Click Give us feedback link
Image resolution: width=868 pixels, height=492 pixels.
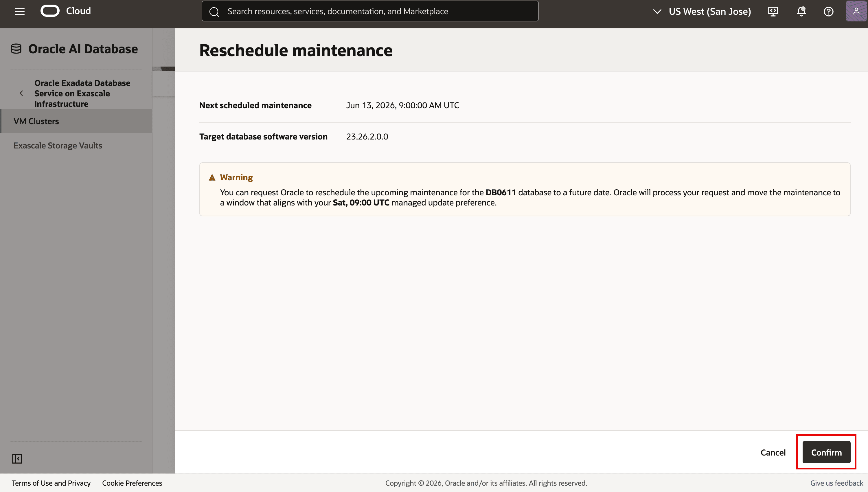click(x=836, y=483)
